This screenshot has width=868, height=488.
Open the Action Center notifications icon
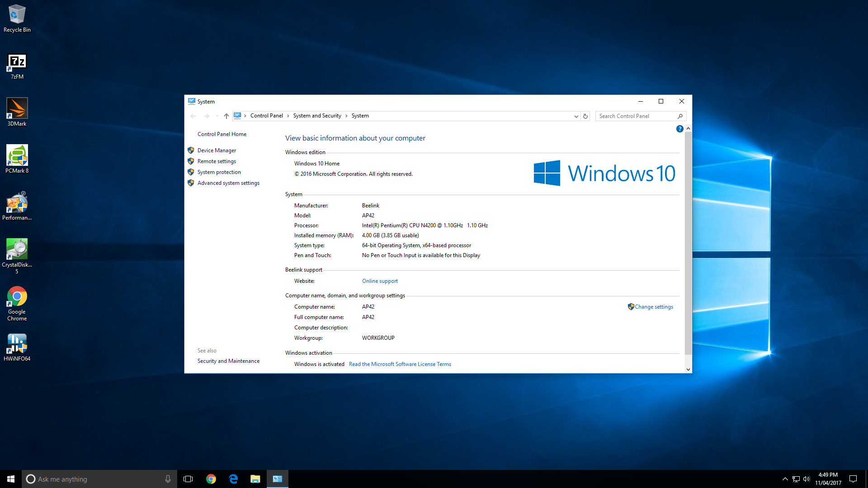pos(853,479)
